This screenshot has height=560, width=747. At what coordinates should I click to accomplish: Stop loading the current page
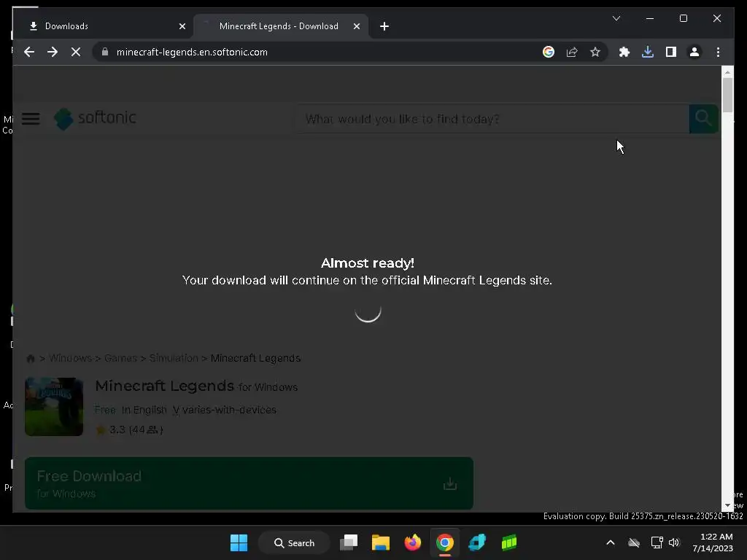76,52
